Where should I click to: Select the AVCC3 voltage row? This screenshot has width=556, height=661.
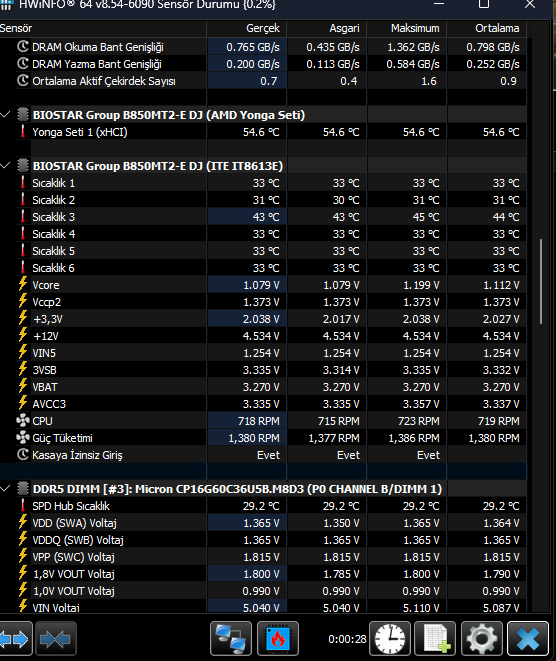(x=263, y=404)
